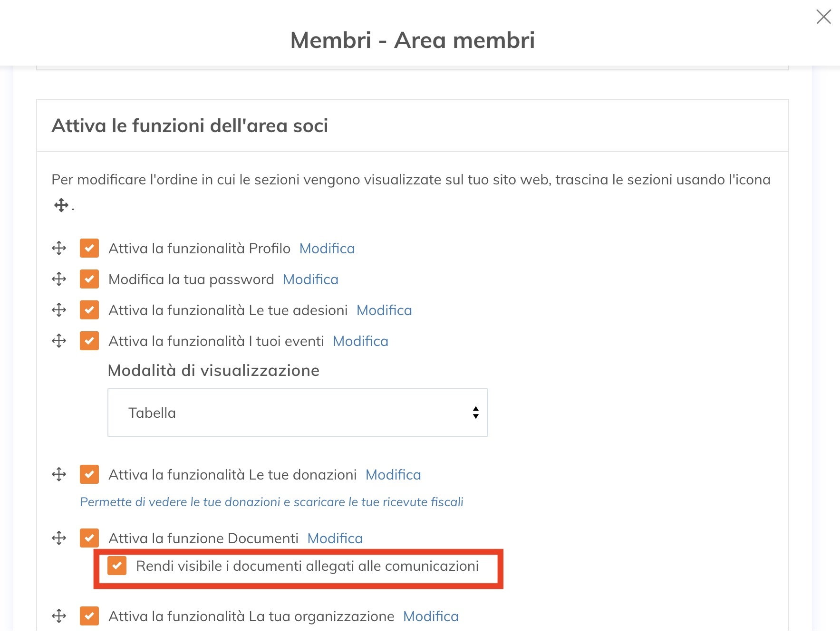Toggle the Modifica la tua password checkbox
Screen dimensions: 840x634
tap(89, 279)
